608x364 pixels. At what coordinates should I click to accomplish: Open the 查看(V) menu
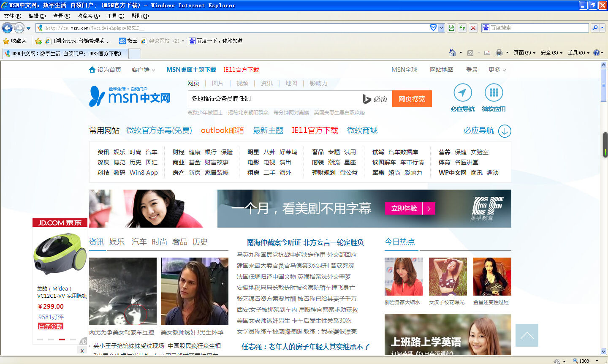[x=61, y=16]
